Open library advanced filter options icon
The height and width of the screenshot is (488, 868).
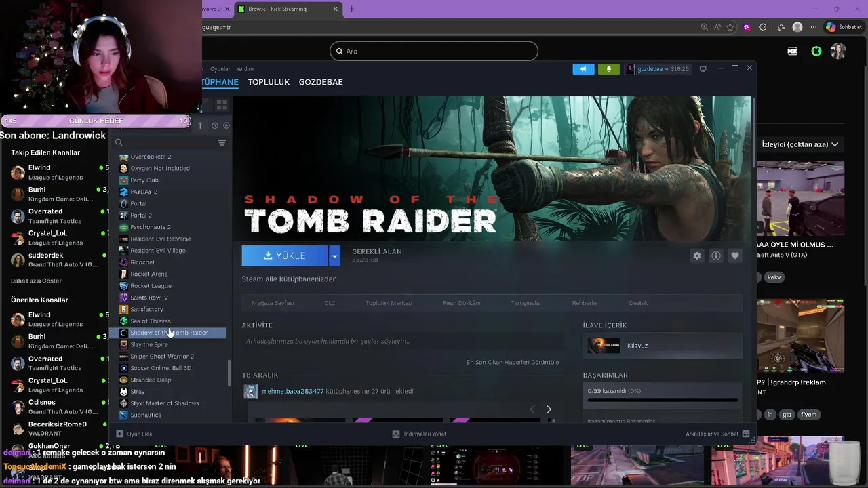tap(222, 142)
